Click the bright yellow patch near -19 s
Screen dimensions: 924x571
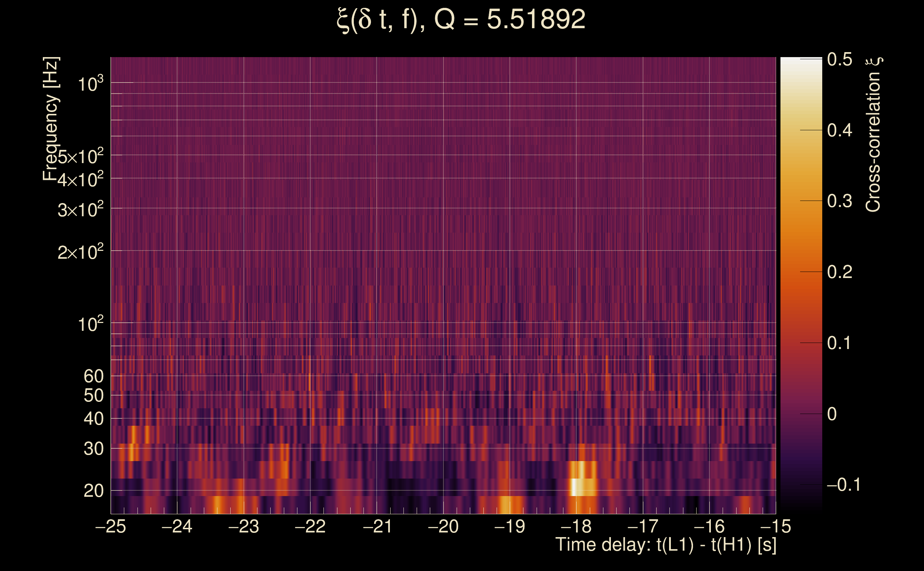pos(505,505)
